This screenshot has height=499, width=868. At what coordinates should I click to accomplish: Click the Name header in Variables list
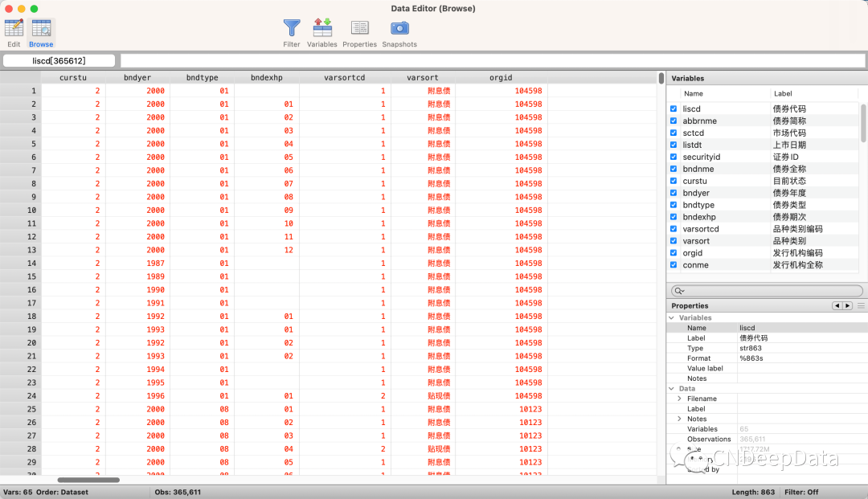pyautogui.click(x=693, y=93)
